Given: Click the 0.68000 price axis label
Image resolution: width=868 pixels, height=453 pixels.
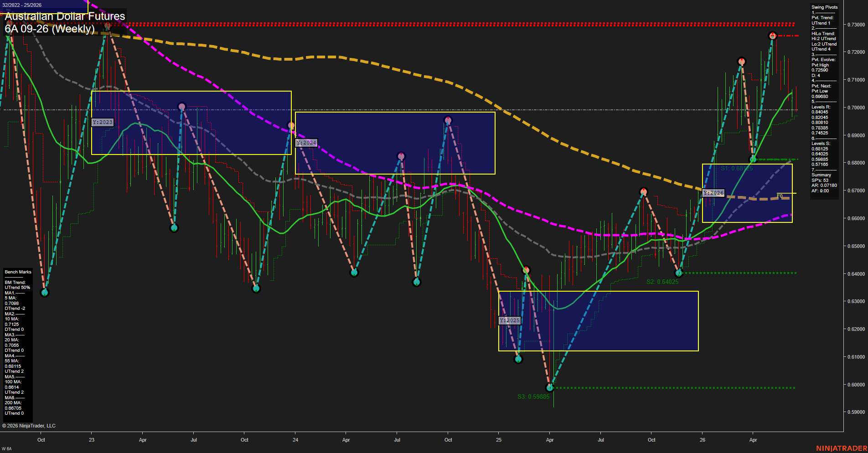Looking at the screenshot, I should [856, 163].
